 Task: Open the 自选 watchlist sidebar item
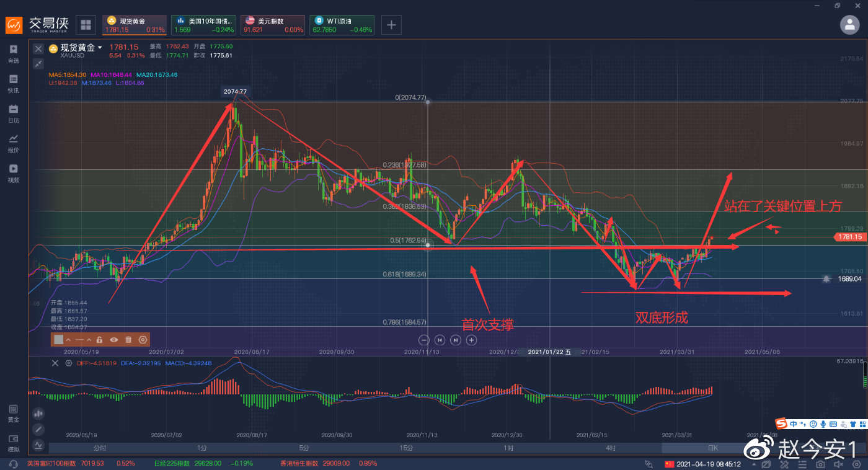(x=13, y=54)
